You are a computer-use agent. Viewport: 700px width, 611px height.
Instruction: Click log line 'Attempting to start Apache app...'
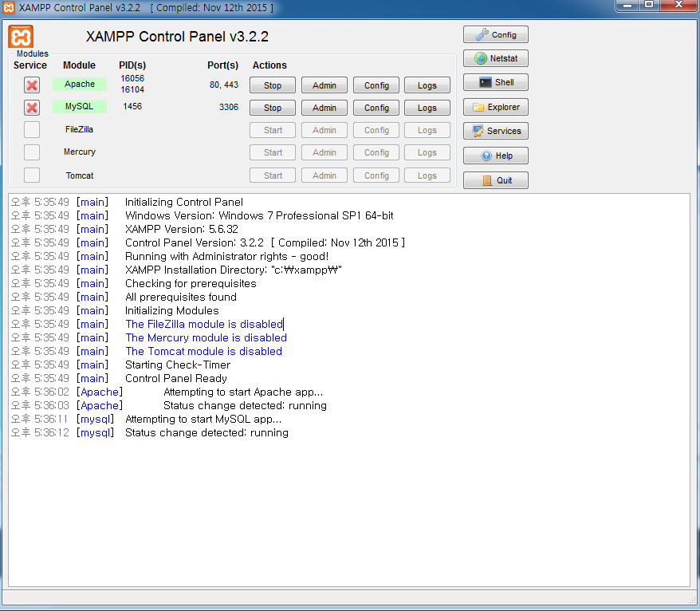[243, 392]
